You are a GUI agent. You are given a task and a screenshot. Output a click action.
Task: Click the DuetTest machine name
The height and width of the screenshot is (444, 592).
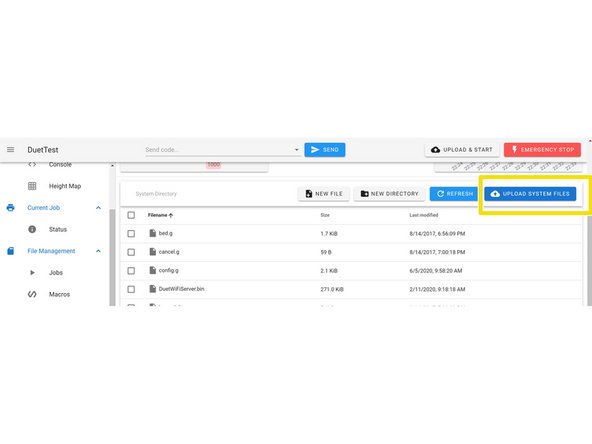coord(43,150)
